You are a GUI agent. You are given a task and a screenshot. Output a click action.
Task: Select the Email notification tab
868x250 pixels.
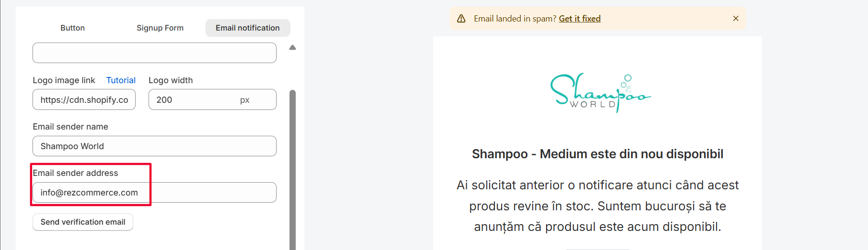pyautogui.click(x=247, y=28)
